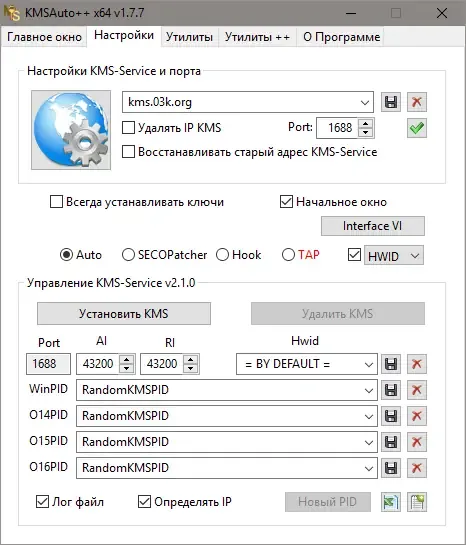Expand the Hwid BY DEFAULT dropdown
The image size is (466, 545).
pos(368,365)
